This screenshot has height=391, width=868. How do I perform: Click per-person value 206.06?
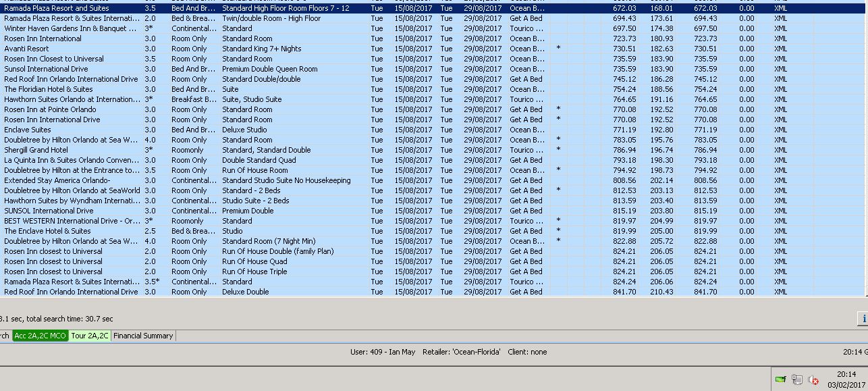[661, 282]
